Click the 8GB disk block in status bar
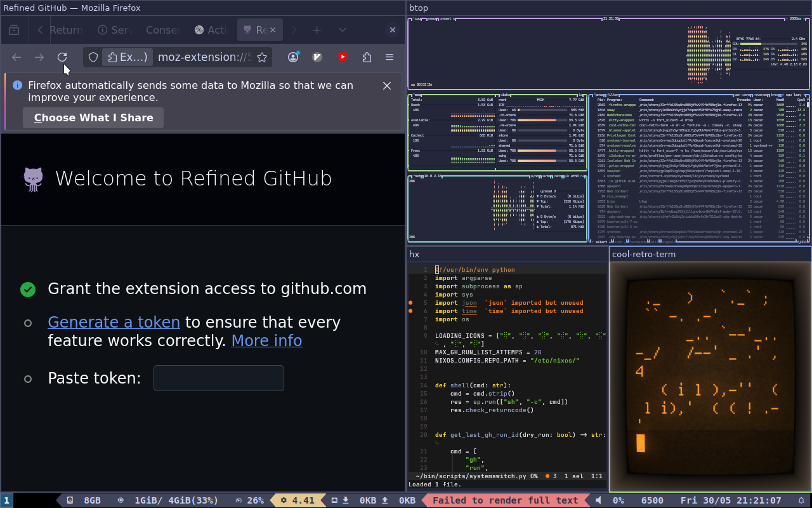The image size is (812, 508). point(84,500)
